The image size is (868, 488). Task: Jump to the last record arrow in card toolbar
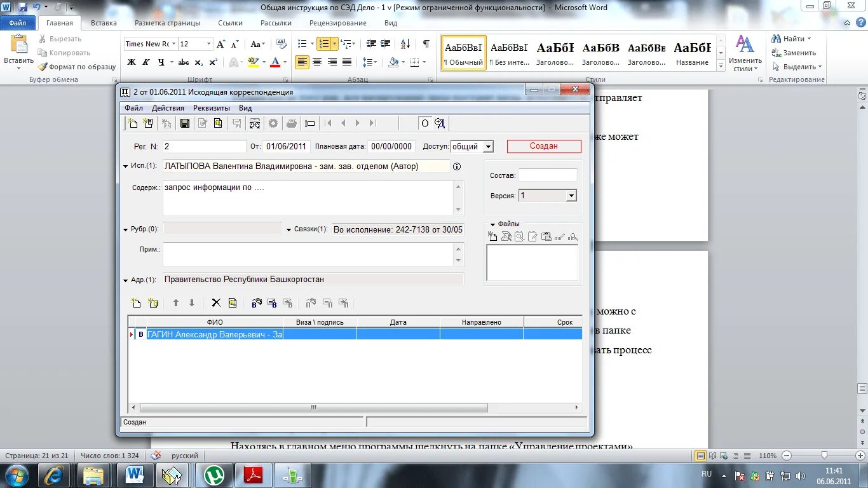pos(372,123)
